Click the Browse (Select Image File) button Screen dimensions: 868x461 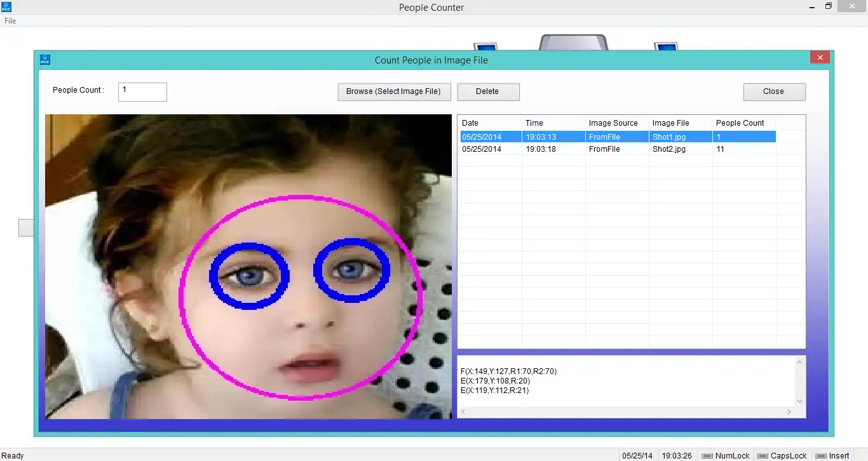click(x=394, y=91)
